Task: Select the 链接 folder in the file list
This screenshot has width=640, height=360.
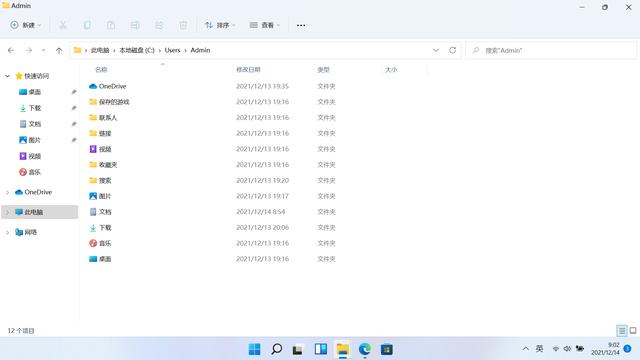Action: (x=105, y=133)
